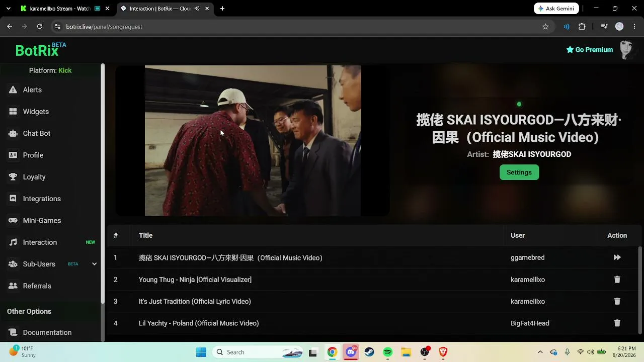The width and height of the screenshot is (644, 362).
Task: Delete Young Thug - Ninja from queue
Action: pyautogui.click(x=617, y=280)
